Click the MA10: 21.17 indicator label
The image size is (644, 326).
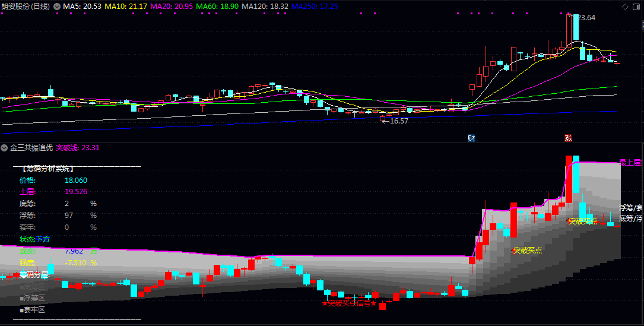[126, 7]
